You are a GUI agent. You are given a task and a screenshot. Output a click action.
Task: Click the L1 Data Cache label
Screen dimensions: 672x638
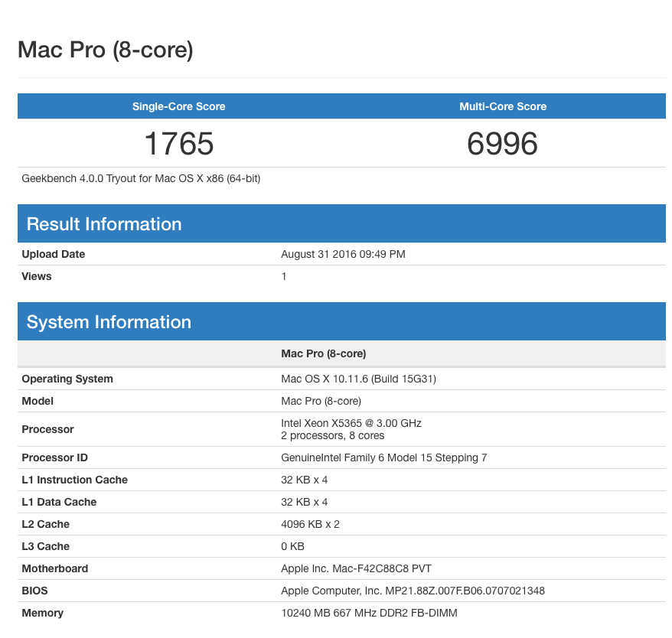(x=59, y=502)
